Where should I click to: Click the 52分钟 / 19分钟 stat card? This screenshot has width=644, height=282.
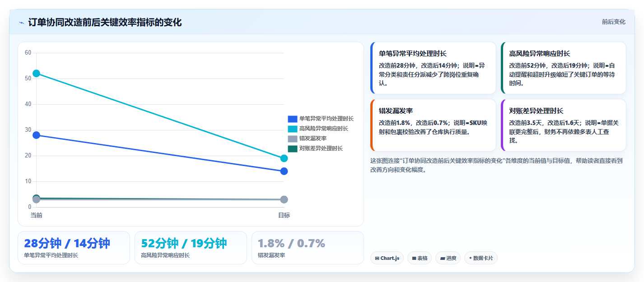pos(191,248)
